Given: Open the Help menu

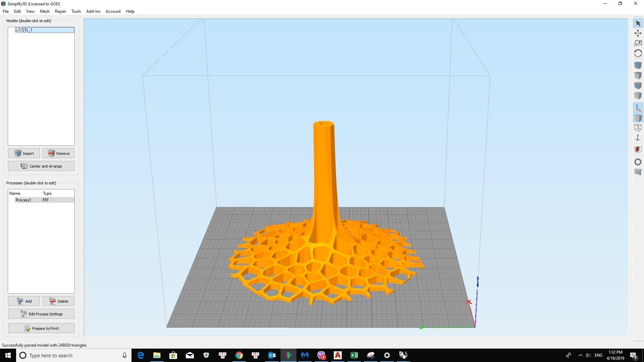Looking at the screenshot, I should (x=130, y=11).
